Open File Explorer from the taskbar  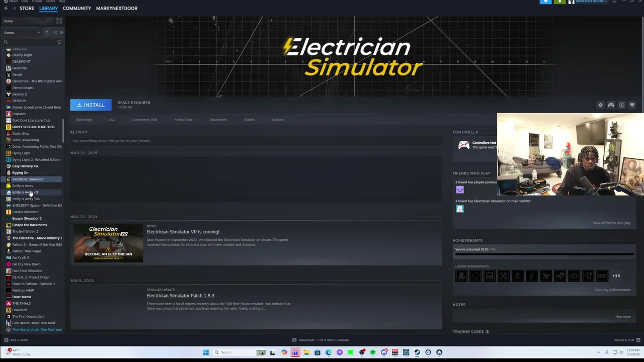click(306, 352)
